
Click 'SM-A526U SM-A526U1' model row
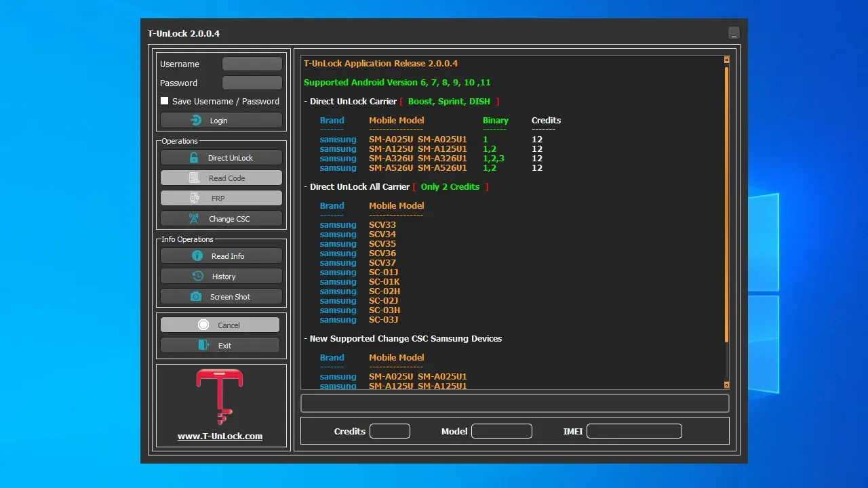[x=418, y=167]
